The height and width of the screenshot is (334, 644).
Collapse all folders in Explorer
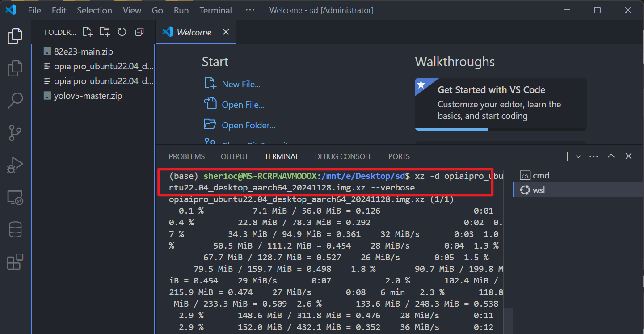(139, 32)
